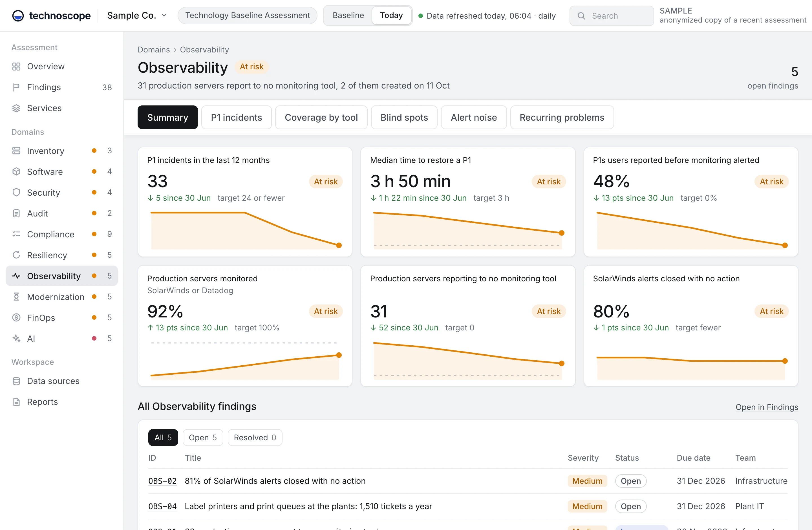Click the Open in Findings link
This screenshot has height=530, width=812.
(x=767, y=407)
